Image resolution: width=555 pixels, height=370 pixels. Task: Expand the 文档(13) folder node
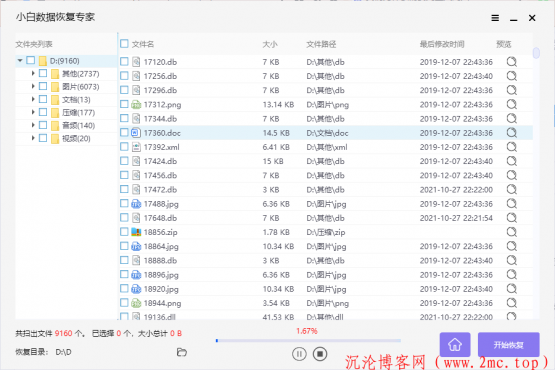tap(33, 99)
